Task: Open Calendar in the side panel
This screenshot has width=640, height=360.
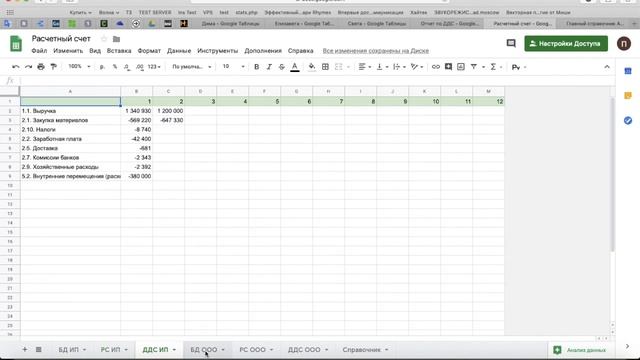Action: point(628,71)
